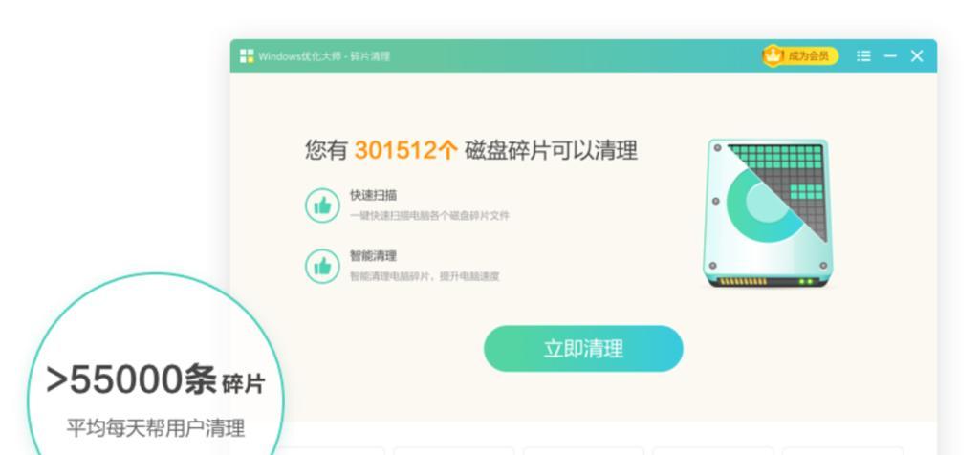980x455 pixels.
Task: Minimize the 碎片清理 window
Action: tap(890, 56)
